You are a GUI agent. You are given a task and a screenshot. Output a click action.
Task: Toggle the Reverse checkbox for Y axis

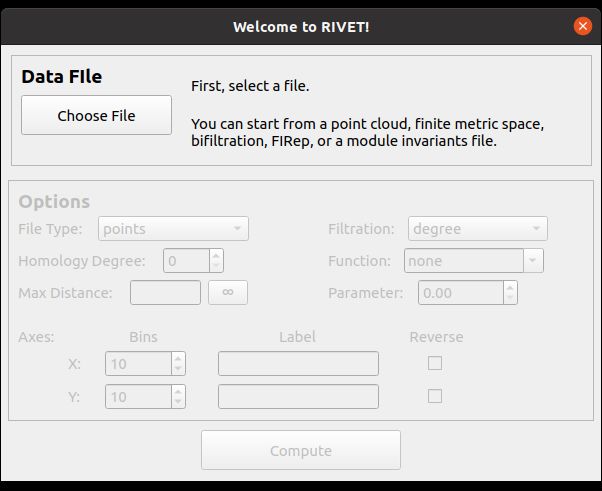coord(435,396)
